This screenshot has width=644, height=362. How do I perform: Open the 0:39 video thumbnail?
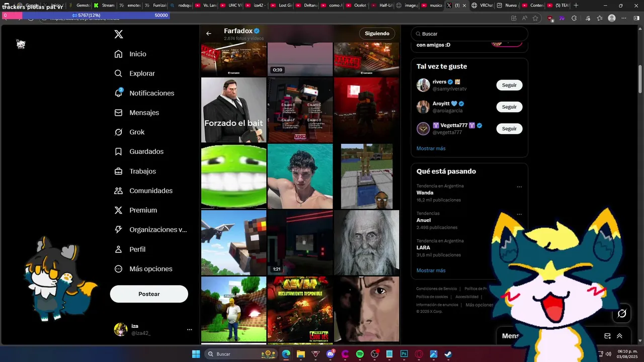[300, 59]
